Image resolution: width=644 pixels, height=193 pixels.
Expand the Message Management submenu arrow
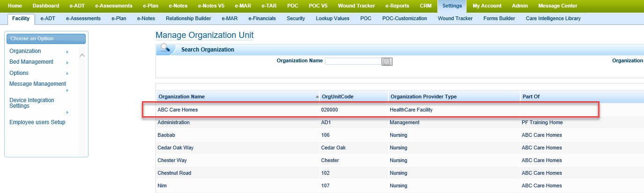tap(67, 90)
